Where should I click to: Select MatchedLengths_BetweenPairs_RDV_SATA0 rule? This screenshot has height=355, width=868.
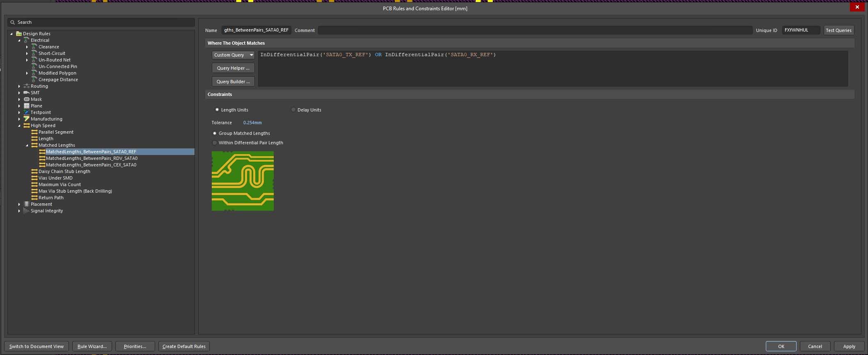coord(92,158)
